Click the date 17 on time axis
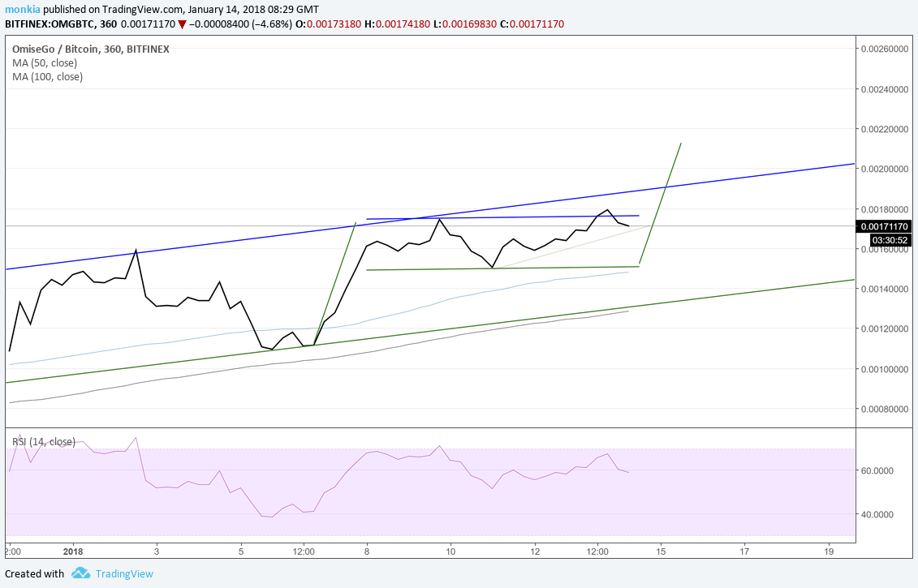The width and height of the screenshot is (918, 588). point(744,552)
